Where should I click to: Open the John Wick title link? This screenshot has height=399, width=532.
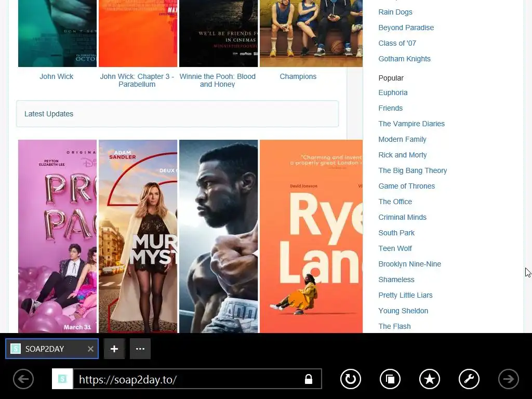tap(56, 76)
